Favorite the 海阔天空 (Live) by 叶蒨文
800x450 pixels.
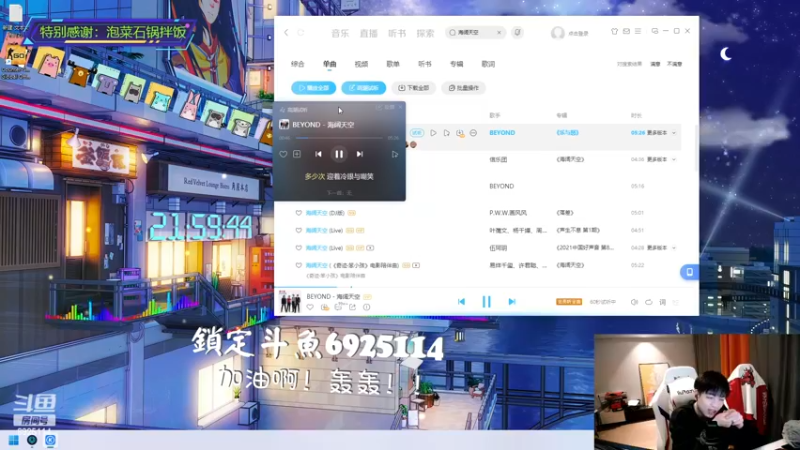coord(298,230)
